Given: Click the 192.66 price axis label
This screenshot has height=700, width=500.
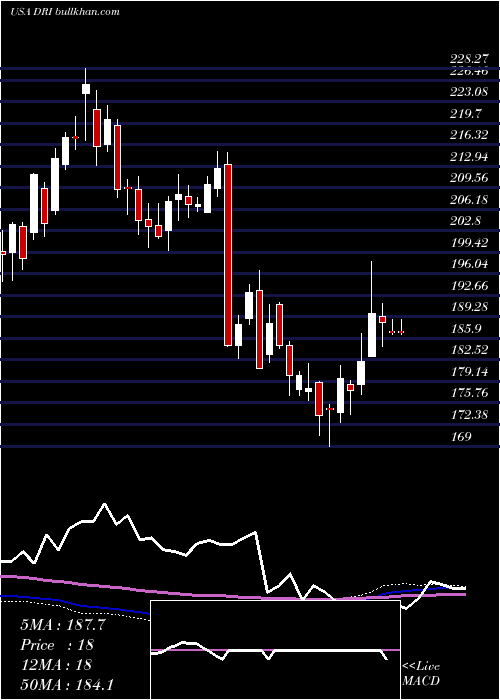Looking at the screenshot, I should pyautogui.click(x=469, y=286).
